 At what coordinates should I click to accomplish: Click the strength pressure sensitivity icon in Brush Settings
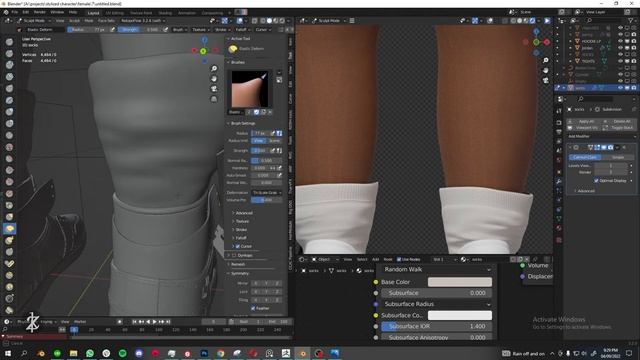pos(273,151)
